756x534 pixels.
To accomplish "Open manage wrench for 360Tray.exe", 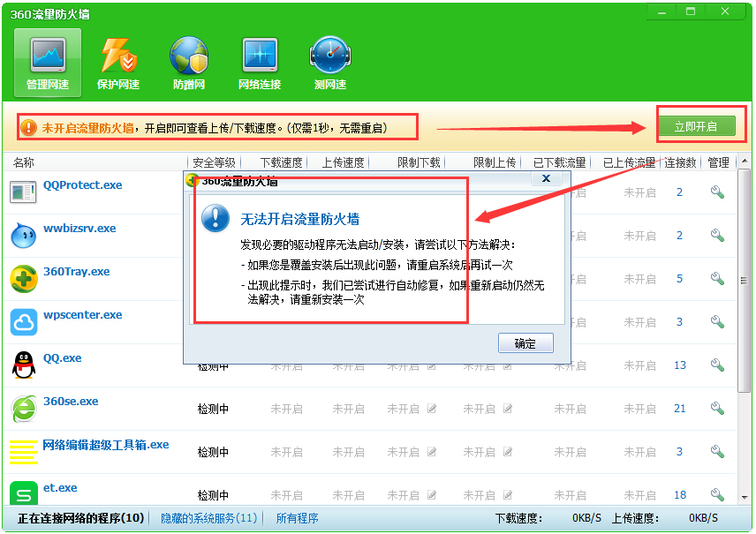I will pos(717,279).
